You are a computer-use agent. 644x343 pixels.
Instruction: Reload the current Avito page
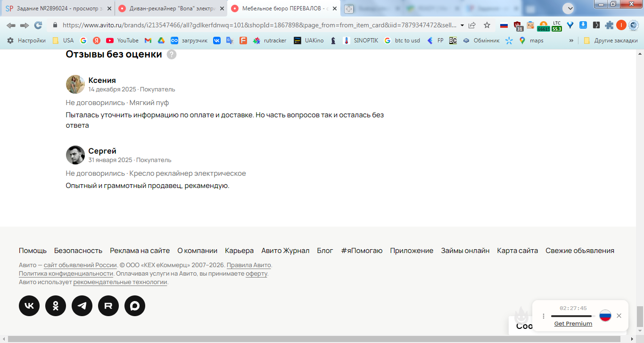pyautogui.click(x=38, y=25)
